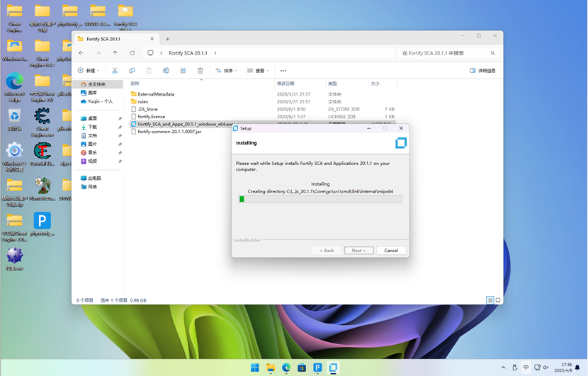Click the Next button in Setup dialog
Viewport: 588px width, 376px height.
pyautogui.click(x=359, y=251)
